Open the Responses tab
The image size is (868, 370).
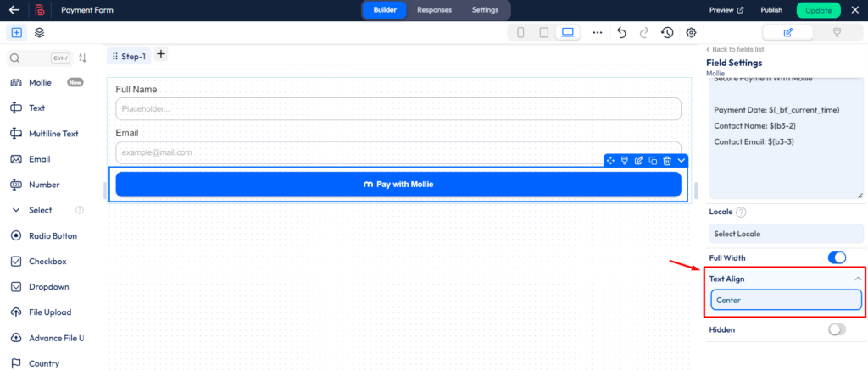[x=434, y=10]
